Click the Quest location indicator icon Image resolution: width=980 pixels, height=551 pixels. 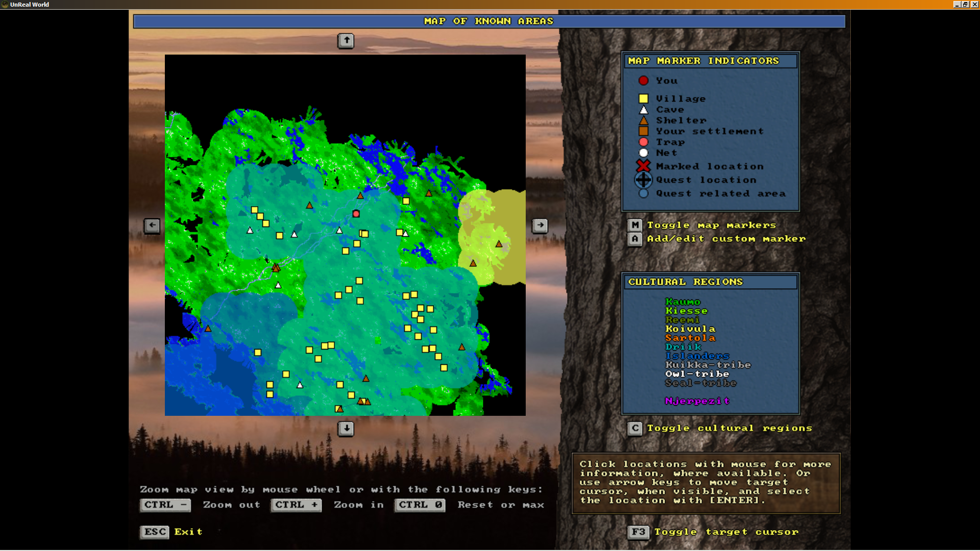click(643, 180)
